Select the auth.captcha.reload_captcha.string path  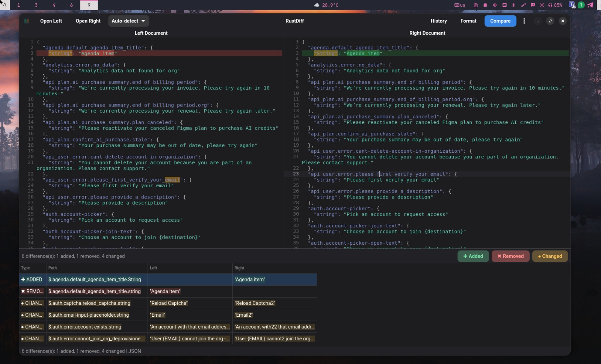click(x=89, y=303)
